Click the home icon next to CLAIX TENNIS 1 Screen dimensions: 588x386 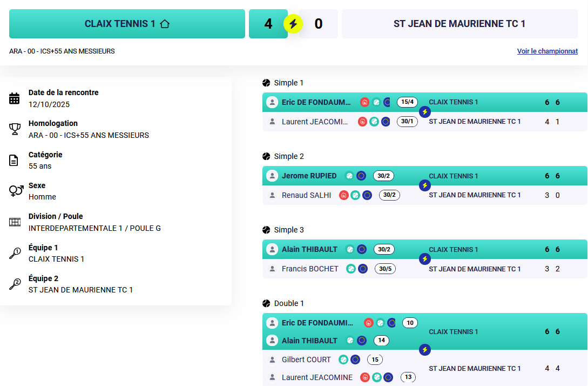pyautogui.click(x=165, y=24)
